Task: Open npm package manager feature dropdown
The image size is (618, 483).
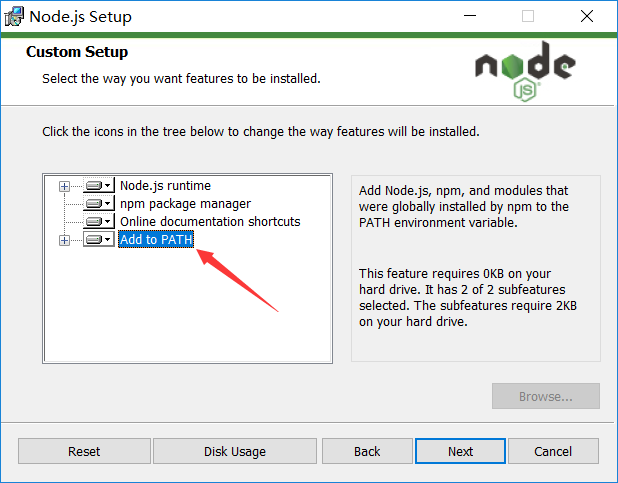Action: click(99, 203)
